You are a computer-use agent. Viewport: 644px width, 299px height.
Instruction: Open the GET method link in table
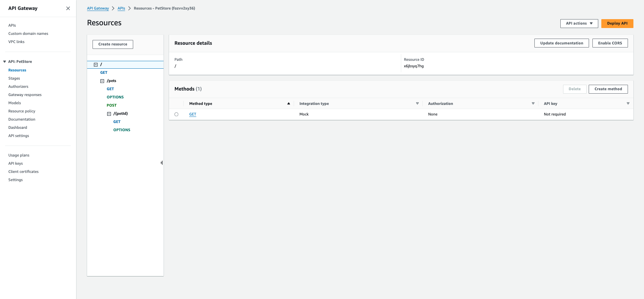point(193,114)
